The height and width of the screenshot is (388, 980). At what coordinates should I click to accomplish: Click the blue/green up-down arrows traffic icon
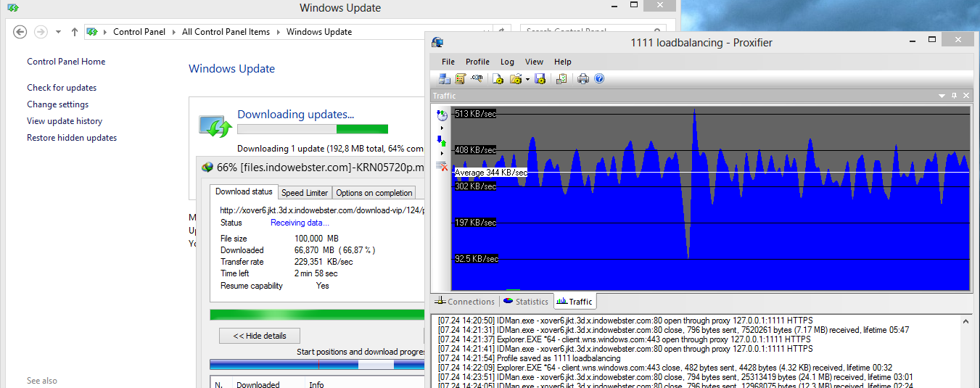pos(442,141)
